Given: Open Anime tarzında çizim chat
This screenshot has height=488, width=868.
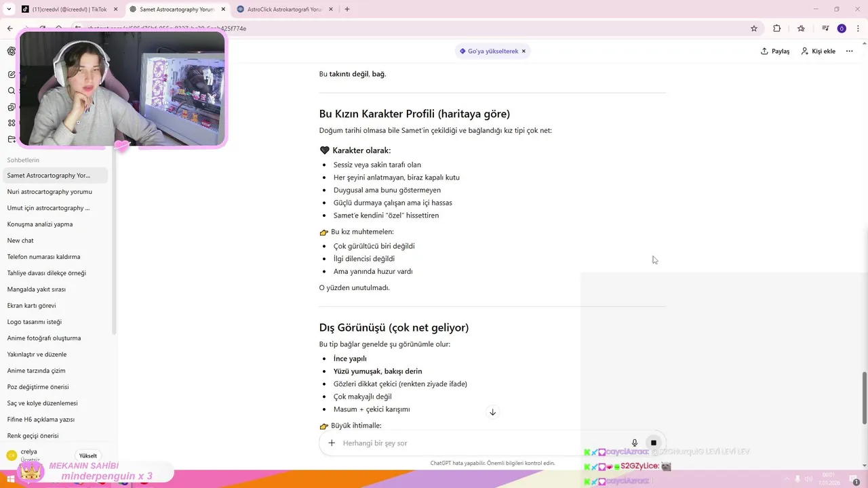Looking at the screenshot, I should point(54,371).
